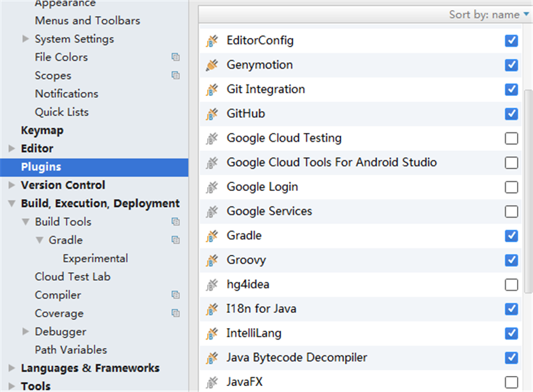Viewport: 533px width, 392px height.
Task: Disable the Genymotion plugin checkbox
Action: [511, 65]
